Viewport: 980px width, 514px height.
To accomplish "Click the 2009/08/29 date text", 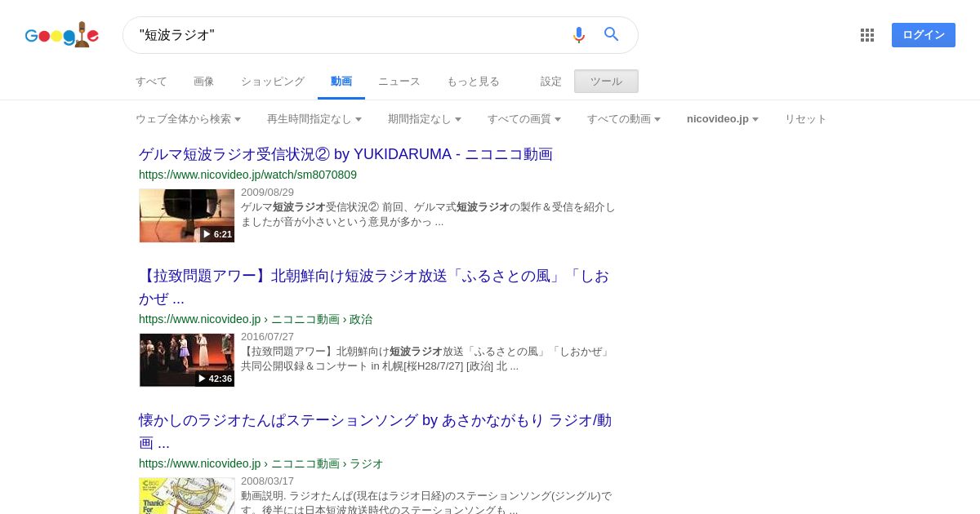I will tap(267, 193).
